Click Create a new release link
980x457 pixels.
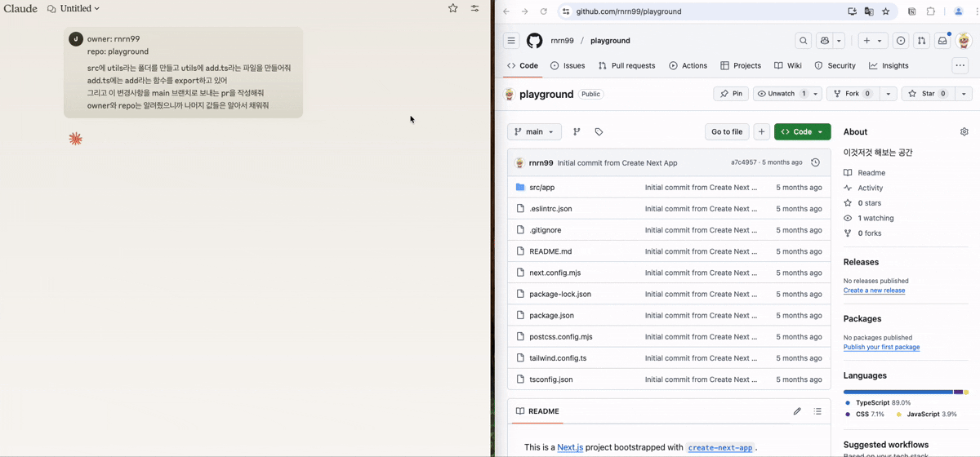point(874,291)
